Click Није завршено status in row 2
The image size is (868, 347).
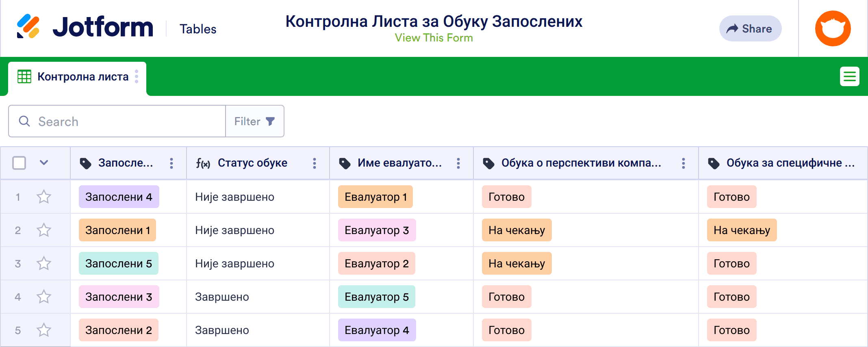(234, 230)
